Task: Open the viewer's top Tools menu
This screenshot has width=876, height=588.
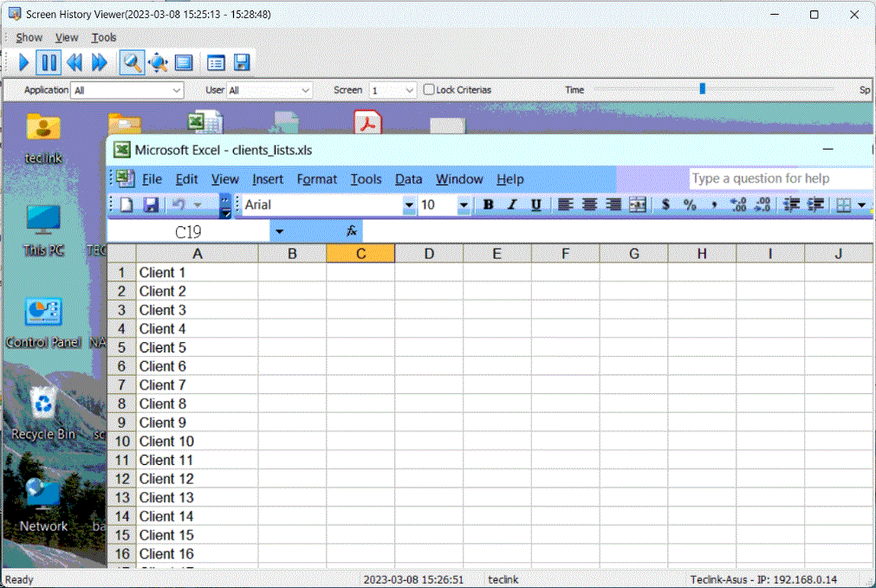Action: point(104,37)
